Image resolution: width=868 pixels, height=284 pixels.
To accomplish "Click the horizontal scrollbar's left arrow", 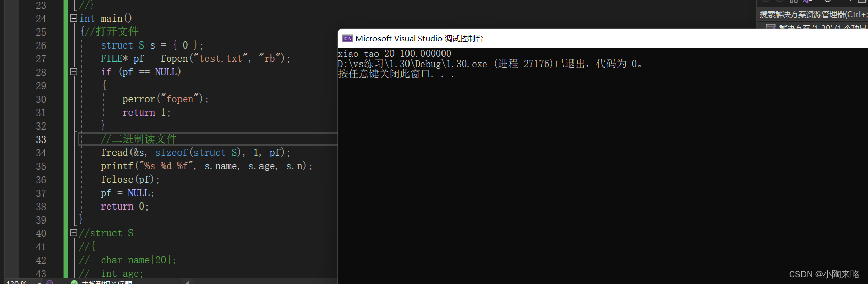I will pyautogui.click(x=187, y=282).
